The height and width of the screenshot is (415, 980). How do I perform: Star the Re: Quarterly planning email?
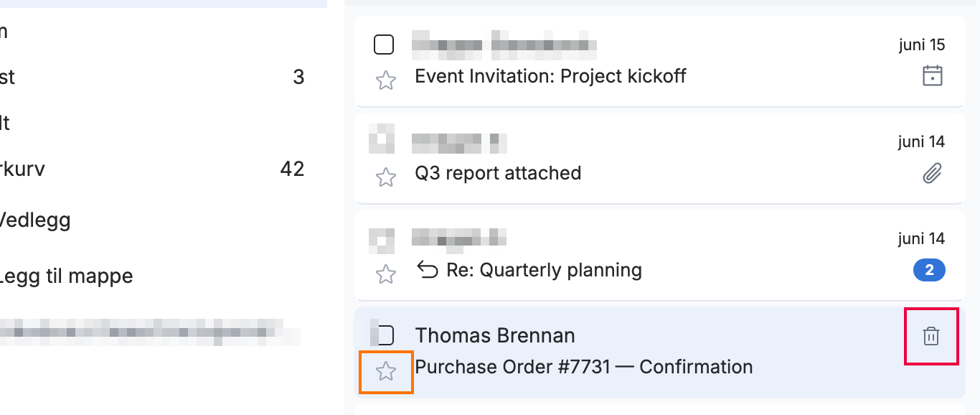pyautogui.click(x=386, y=274)
